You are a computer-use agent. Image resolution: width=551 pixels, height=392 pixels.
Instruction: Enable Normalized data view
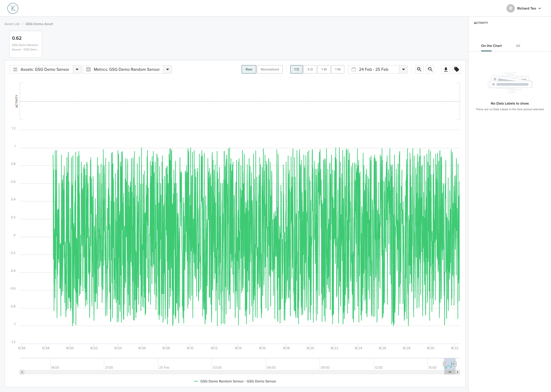click(269, 69)
